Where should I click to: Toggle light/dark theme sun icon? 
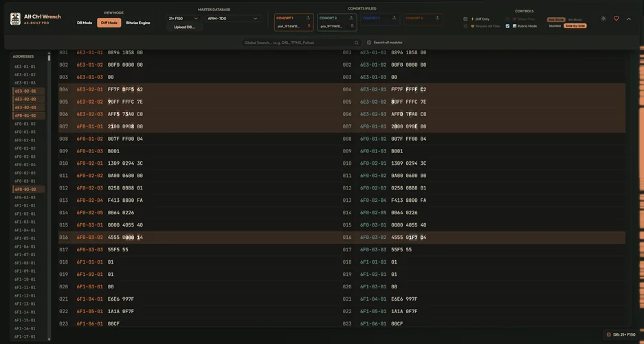click(x=603, y=19)
